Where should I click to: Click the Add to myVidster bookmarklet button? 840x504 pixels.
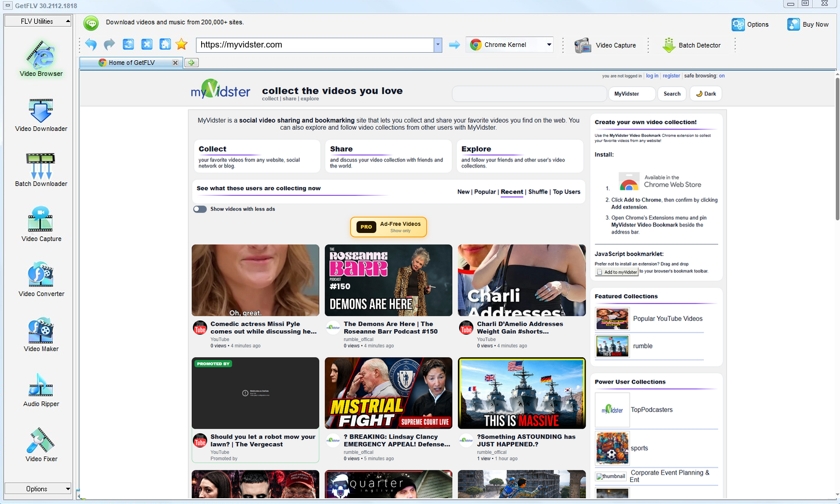point(617,272)
